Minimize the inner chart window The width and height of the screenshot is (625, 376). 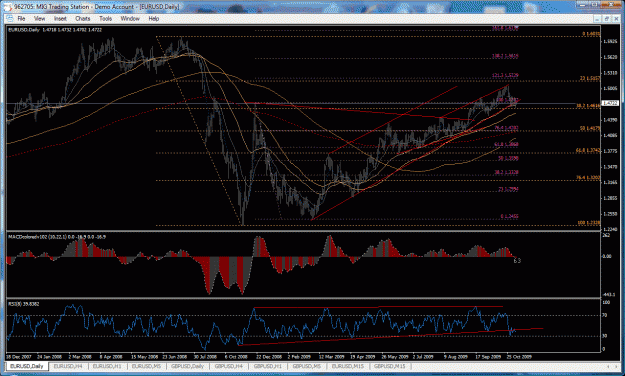[597, 19]
